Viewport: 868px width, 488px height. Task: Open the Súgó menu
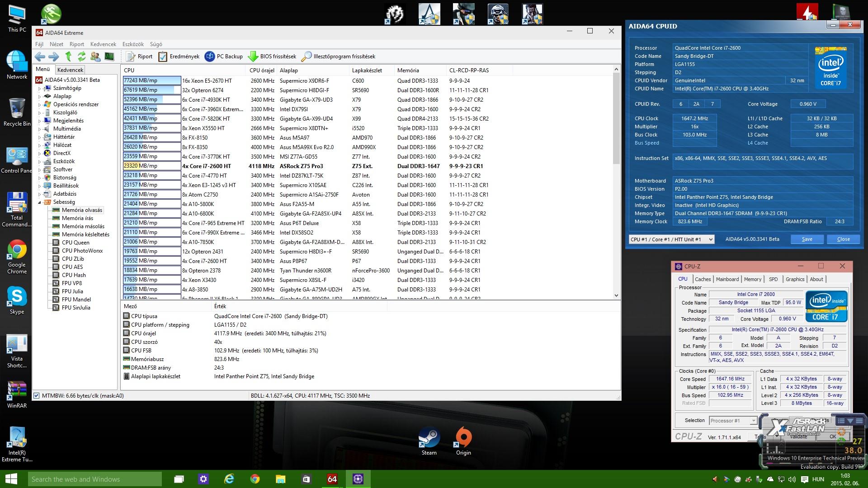pos(156,44)
